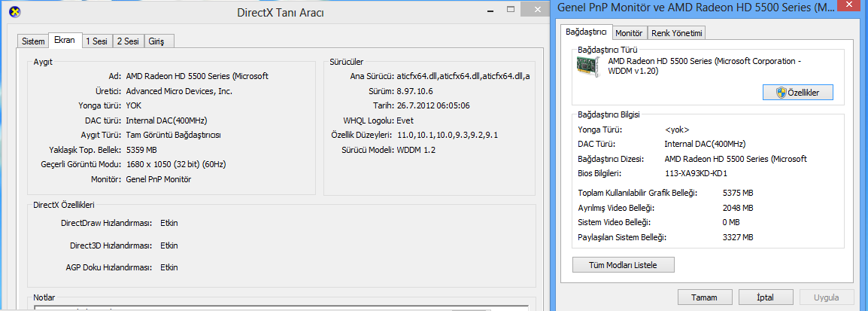Maximize the DirectX Tanı Aracı window
Viewport: 868px width, 311px height.
[x=510, y=10]
